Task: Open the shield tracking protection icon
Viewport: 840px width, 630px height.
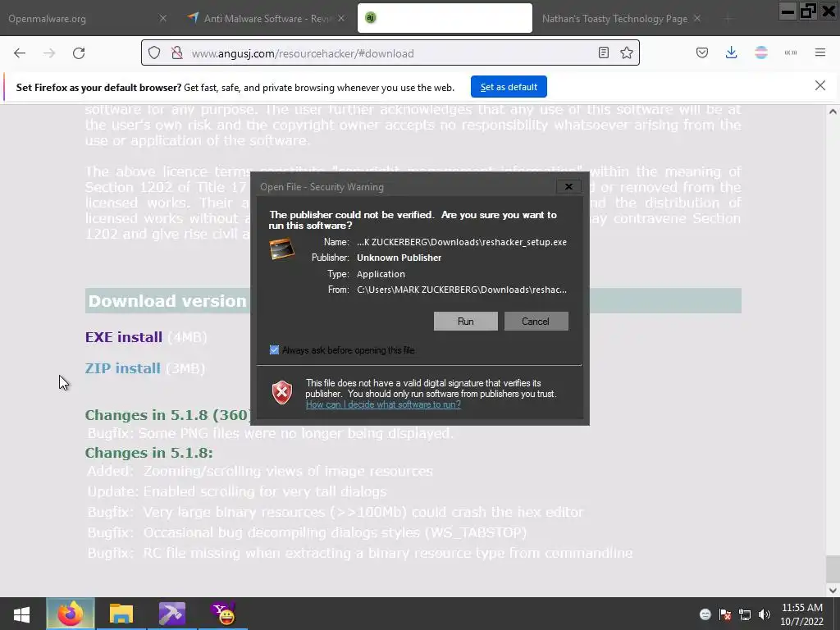Action: (x=154, y=53)
